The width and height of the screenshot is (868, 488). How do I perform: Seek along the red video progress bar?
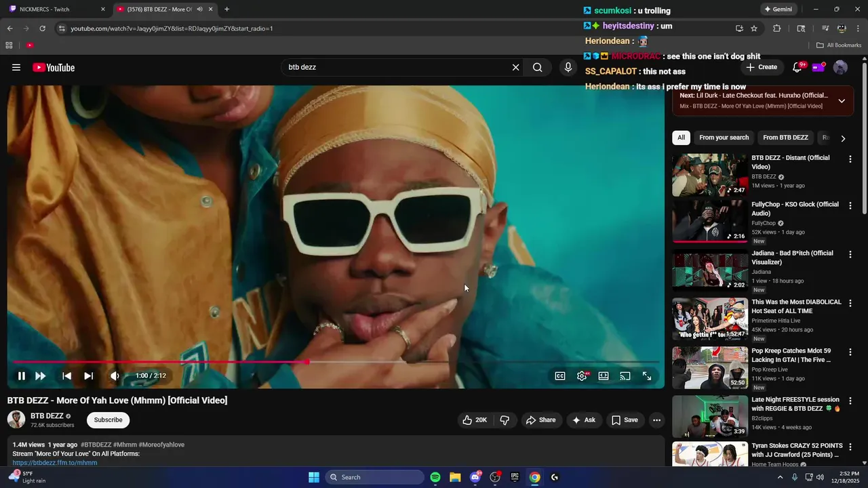pos(336,362)
